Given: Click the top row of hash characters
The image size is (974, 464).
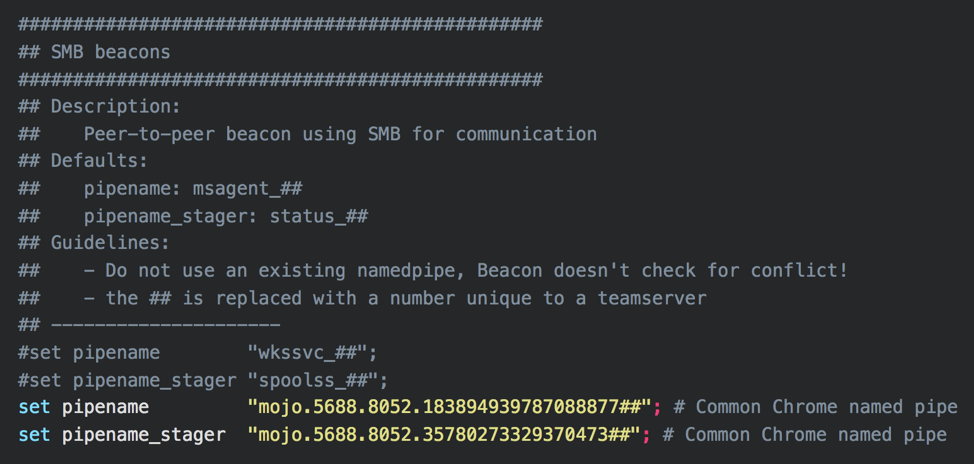Looking at the screenshot, I should [x=280, y=24].
